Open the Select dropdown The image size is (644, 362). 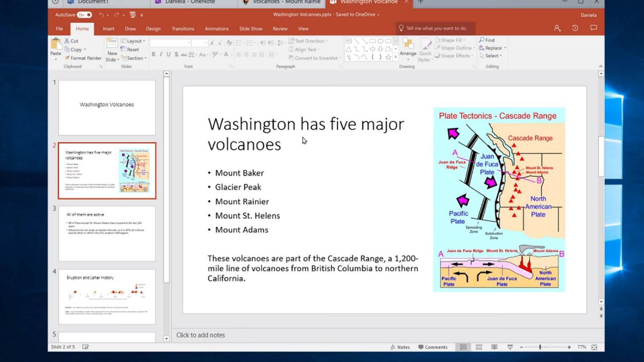(x=491, y=56)
